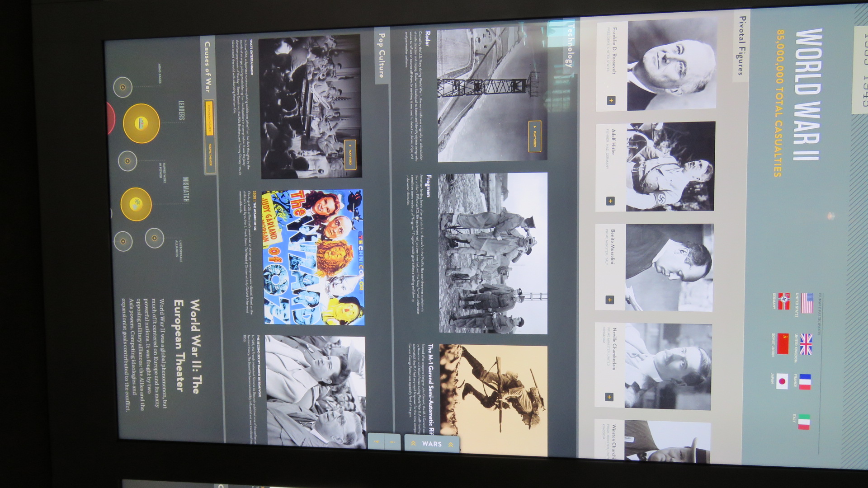Select the Japan flag icon
The width and height of the screenshot is (868, 488).
click(783, 381)
